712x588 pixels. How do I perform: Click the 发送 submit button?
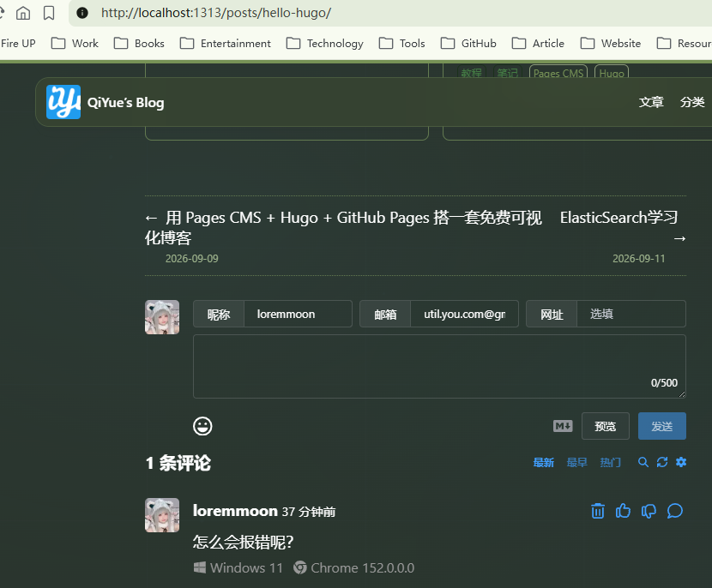pos(662,426)
